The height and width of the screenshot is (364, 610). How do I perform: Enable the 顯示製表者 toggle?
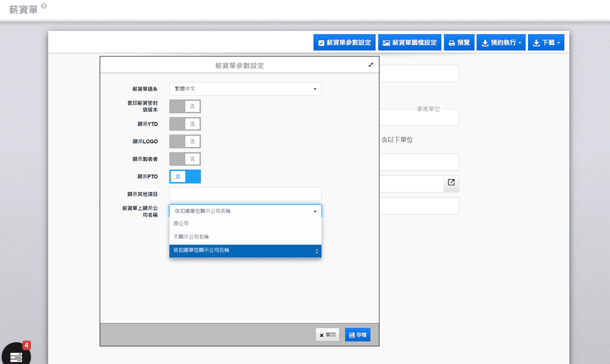(x=185, y=159)
